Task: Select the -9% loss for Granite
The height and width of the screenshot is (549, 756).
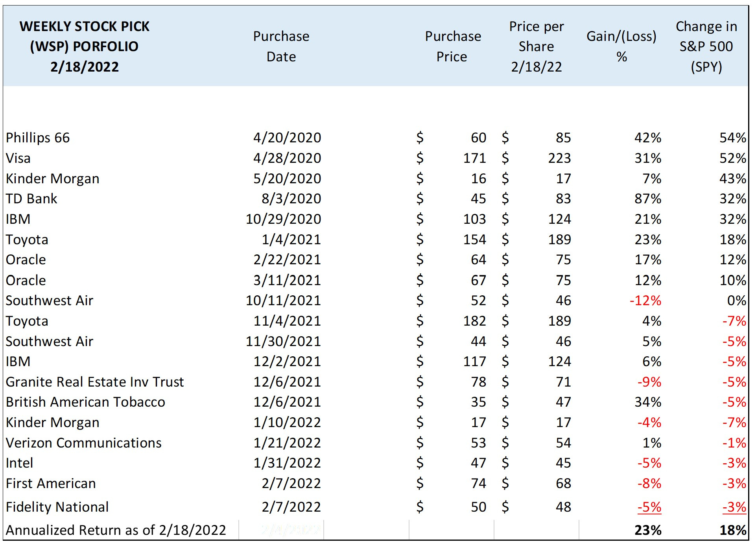Action: coord(649,382)
